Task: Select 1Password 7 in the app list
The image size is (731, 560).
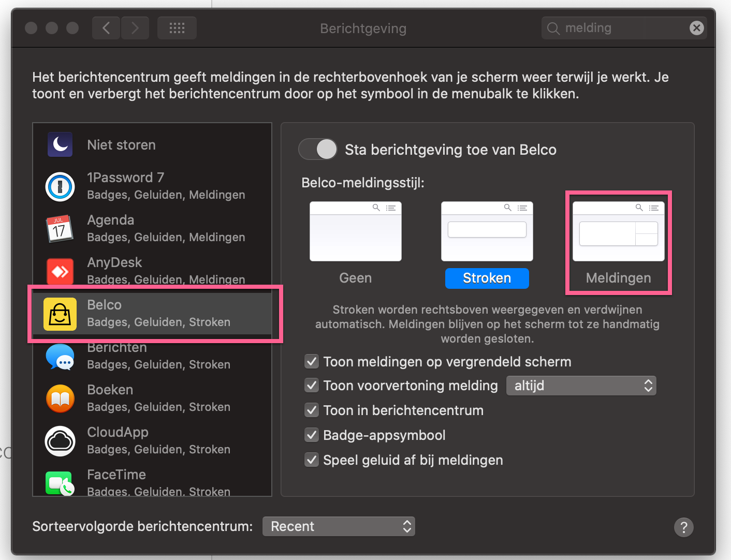Action: 152,186
